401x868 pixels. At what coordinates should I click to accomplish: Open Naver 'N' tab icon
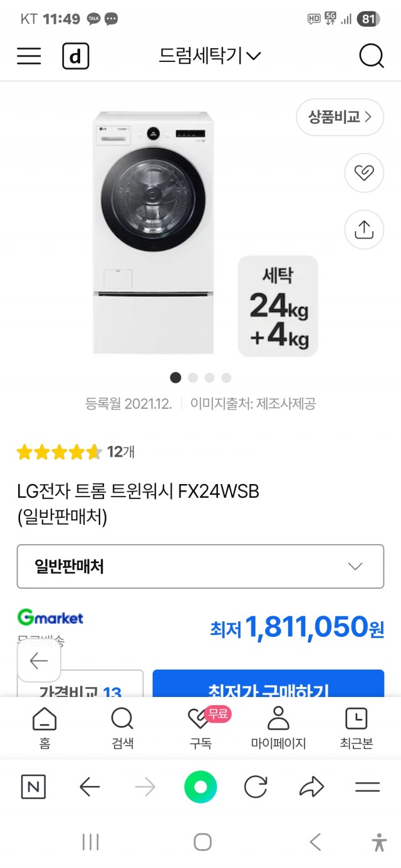point(33,787)
